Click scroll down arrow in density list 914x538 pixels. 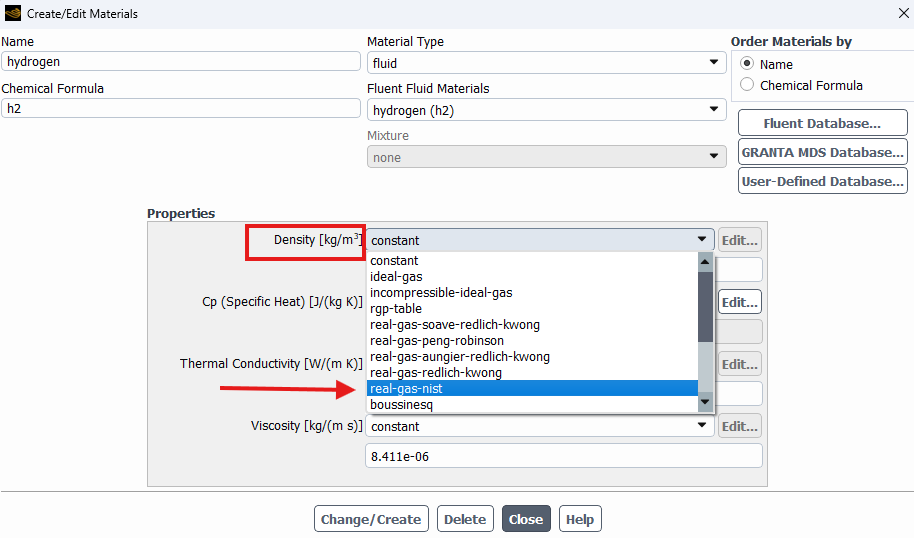coord(705,402)
